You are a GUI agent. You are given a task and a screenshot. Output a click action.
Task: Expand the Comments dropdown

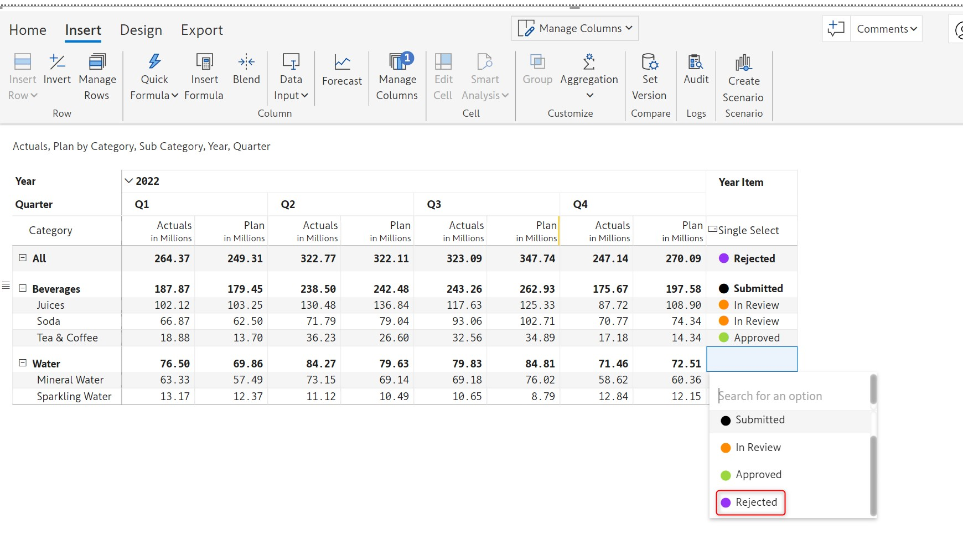click(886, 29)
